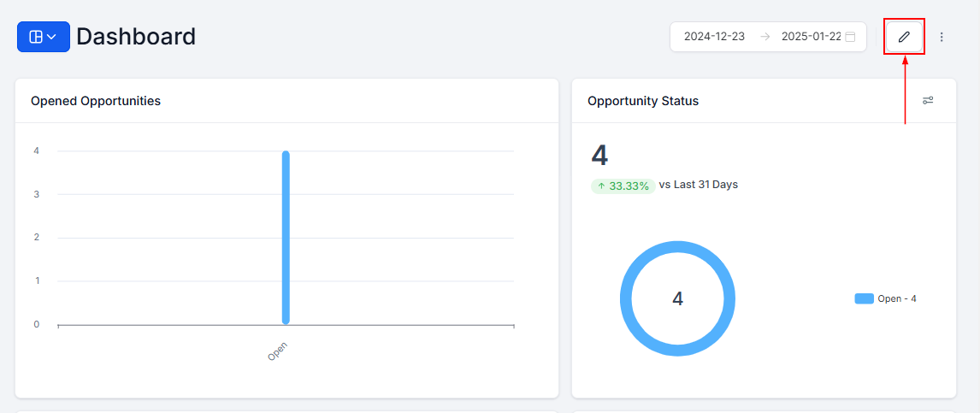Click the calendar icon in date range

[x=850, y=37]
